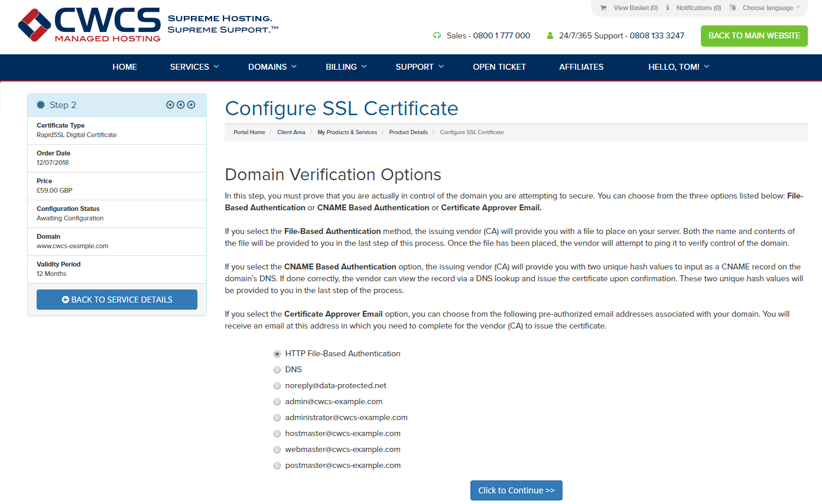The width and height of the screenshot is (822, 504).
Task: Pick webmaster@cwcs-example.com radio option
Action: coord(277,450)
